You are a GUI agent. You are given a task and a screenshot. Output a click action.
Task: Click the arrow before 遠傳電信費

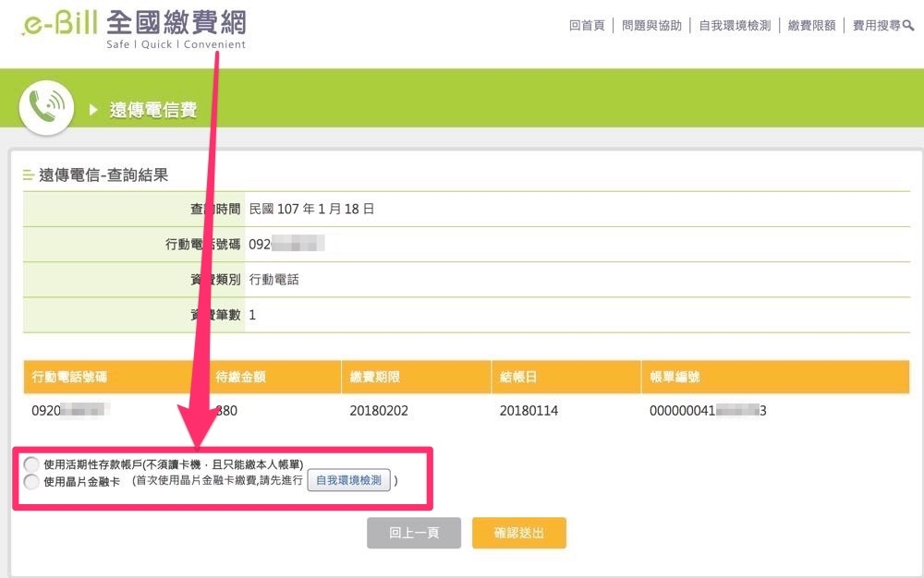[x=92, y=110]
